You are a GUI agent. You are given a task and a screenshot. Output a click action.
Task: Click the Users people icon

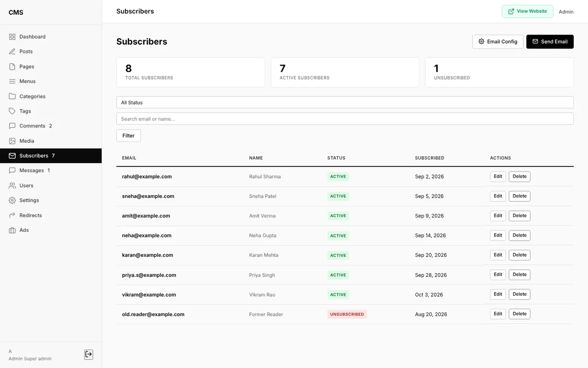coord(12,186)
